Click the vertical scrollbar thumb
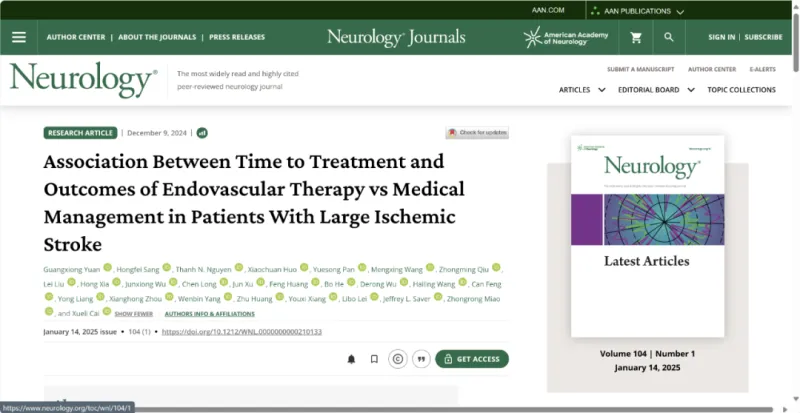800x413 pixels. point(795,43)
